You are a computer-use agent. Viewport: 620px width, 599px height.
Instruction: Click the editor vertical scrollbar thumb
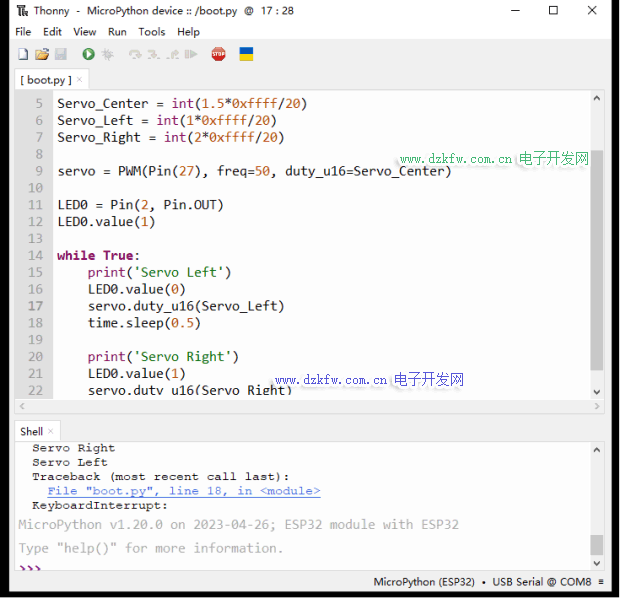click(x=597, y=260)
